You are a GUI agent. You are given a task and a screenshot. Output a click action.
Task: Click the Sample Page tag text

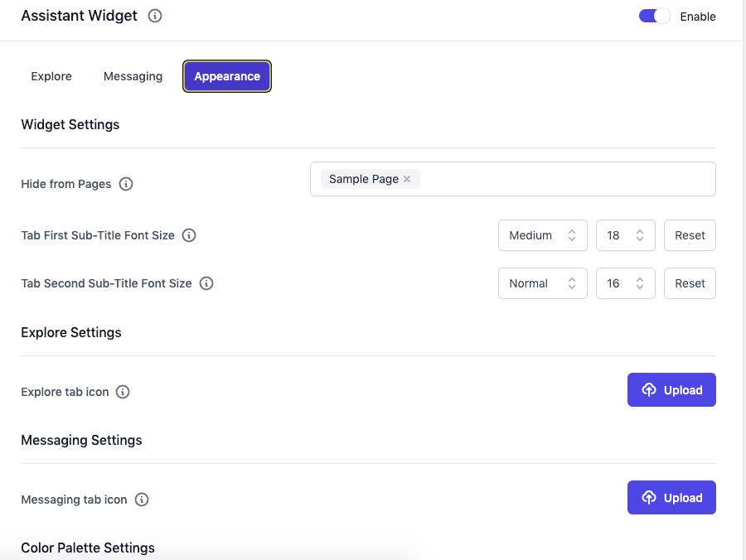pyautogui.click(x=364, y=179)
